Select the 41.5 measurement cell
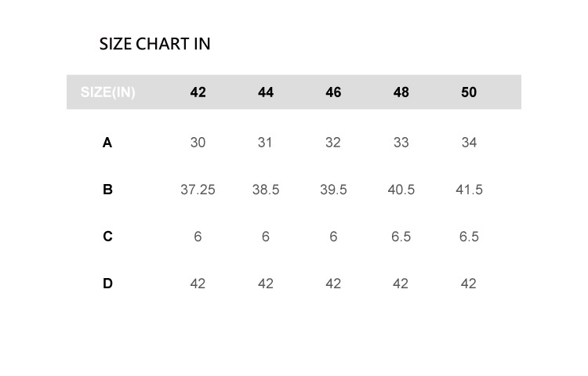The width and height of the screenshot is (588, 376). point(469,190)
